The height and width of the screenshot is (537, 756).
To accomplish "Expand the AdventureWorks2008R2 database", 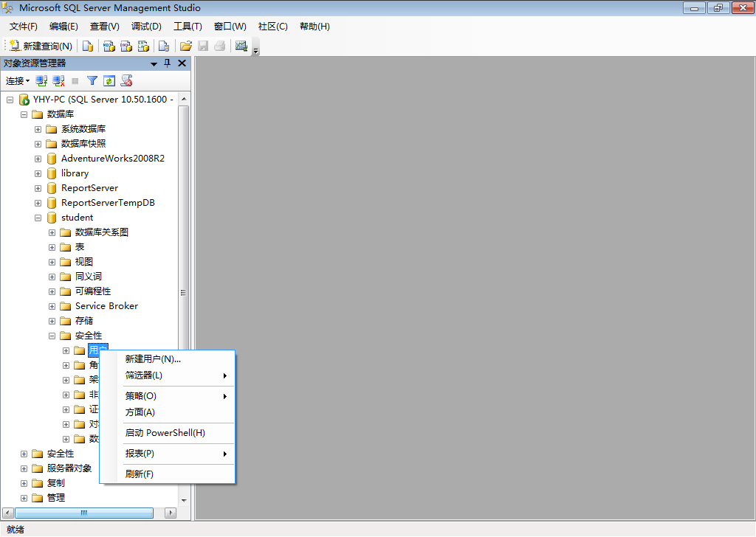I will [x=38, y=159].
